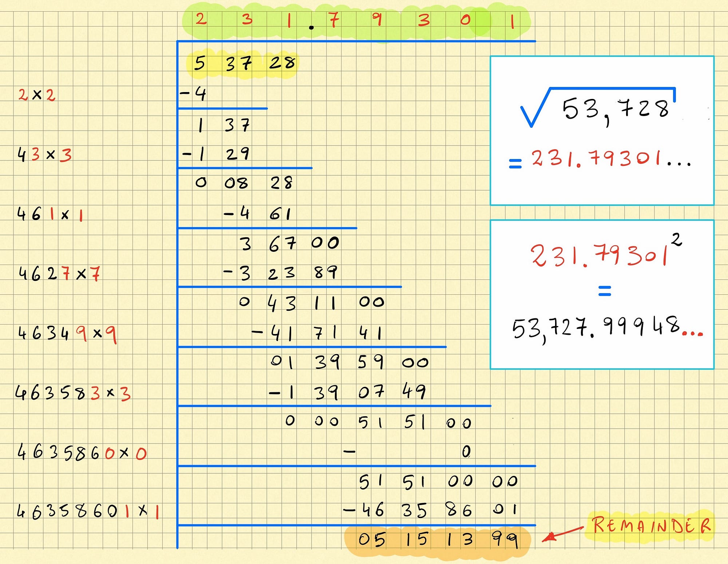The width and height of the screenshot is (728, 564).
Task: Click the yellow highlighted REMAINDER label
Action: click(650, 525)
